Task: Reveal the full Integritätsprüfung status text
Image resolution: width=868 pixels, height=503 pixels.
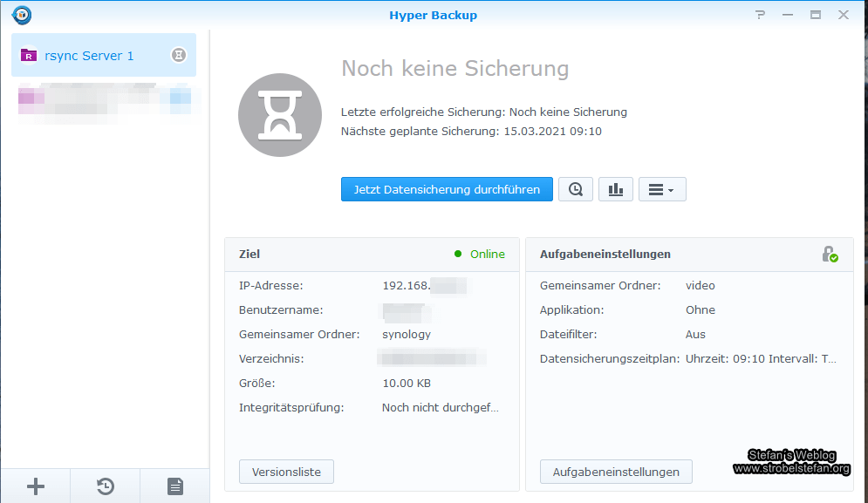Action: click(440, 407)
